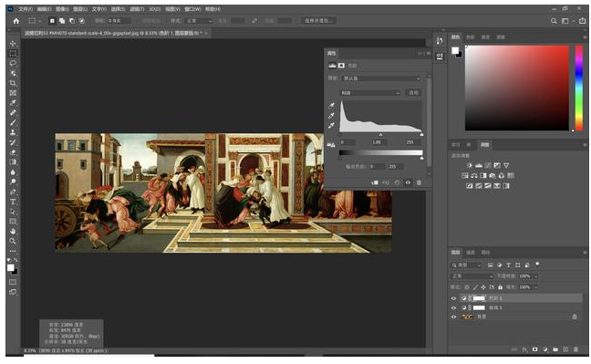Hide the Background layer eye icon

[x=454, y=317]
